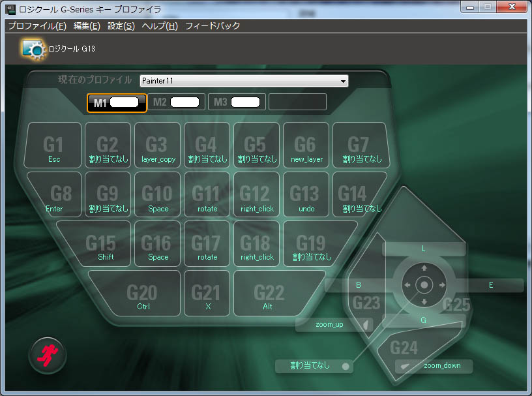Select the G16 Space key
Image resolution: width=532 pixels, height=396 pixels.
pyautogui.click(x=157, y=244)
